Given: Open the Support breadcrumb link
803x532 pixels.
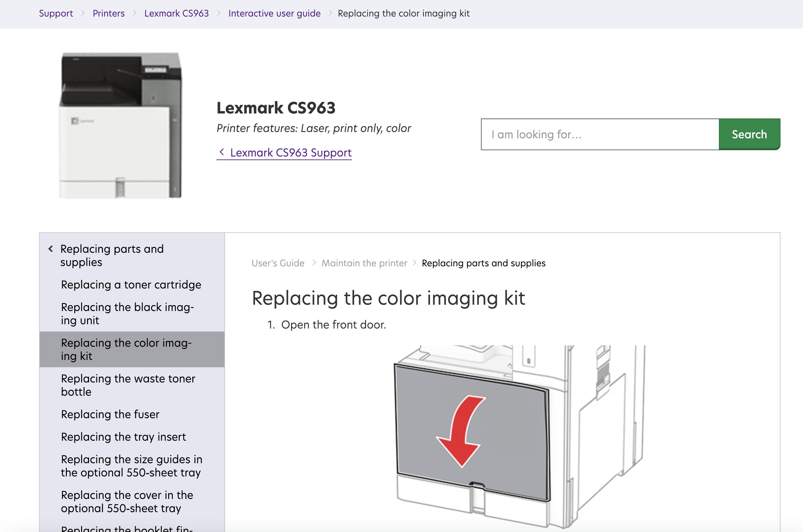Looking at the screenshot, I should pyautogui.click(x=56, y=13).
